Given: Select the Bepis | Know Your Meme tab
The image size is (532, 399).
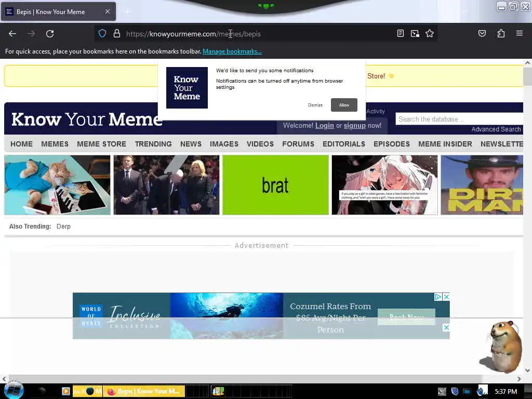Looking at the screenshot, I should (x=58, y=11).
